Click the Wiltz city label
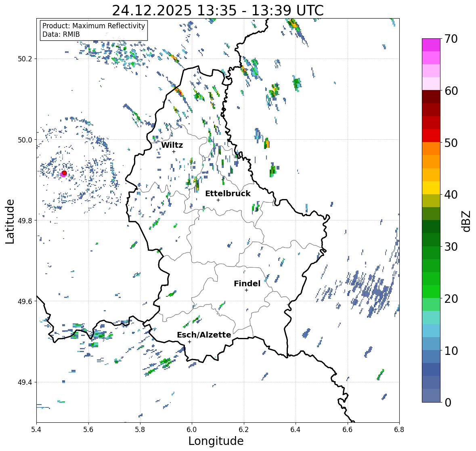Screen dimensions: 476x451 coord(172,145)
